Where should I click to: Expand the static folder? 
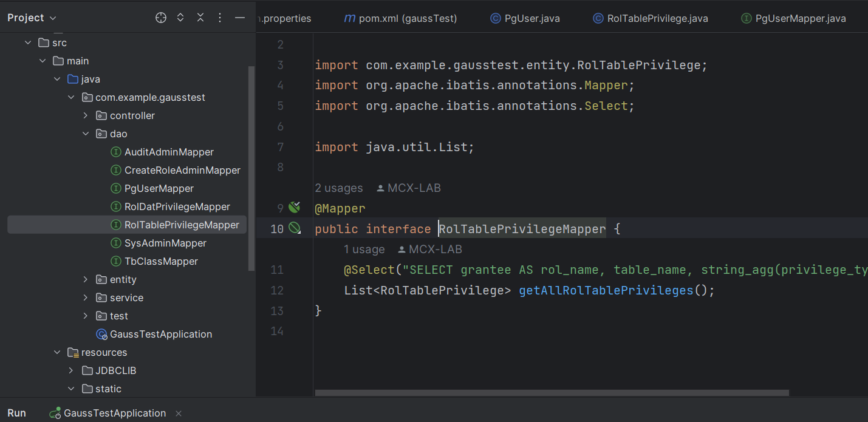coord(72,389)
